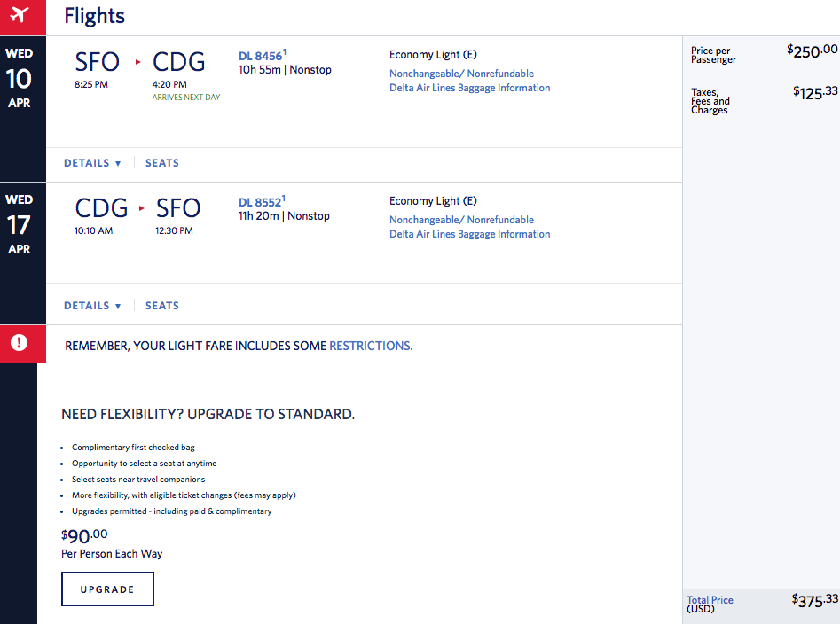
Task: View Nonchangeable/Nonrefundable terms for outbound flight
Action: 461,74
